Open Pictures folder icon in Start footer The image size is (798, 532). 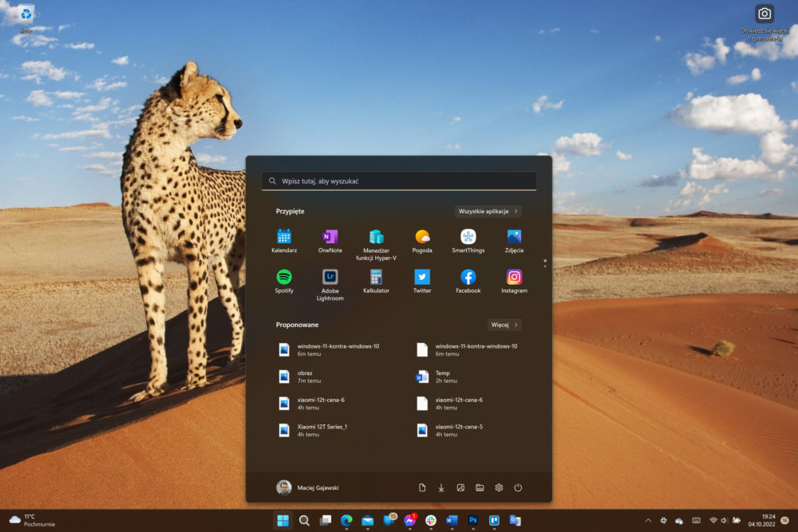click(x=460, y=487)
